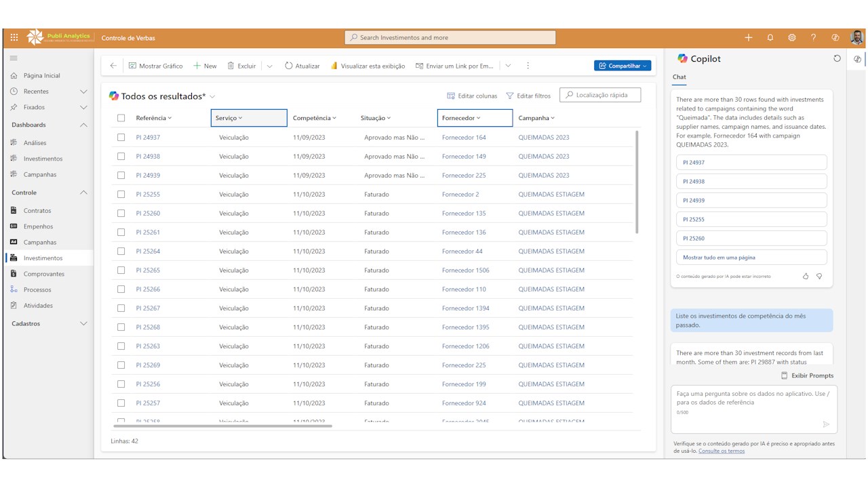Click Editar colunas icon
The width and height of the screenshot is (868, 488).
tap(451, 96)
